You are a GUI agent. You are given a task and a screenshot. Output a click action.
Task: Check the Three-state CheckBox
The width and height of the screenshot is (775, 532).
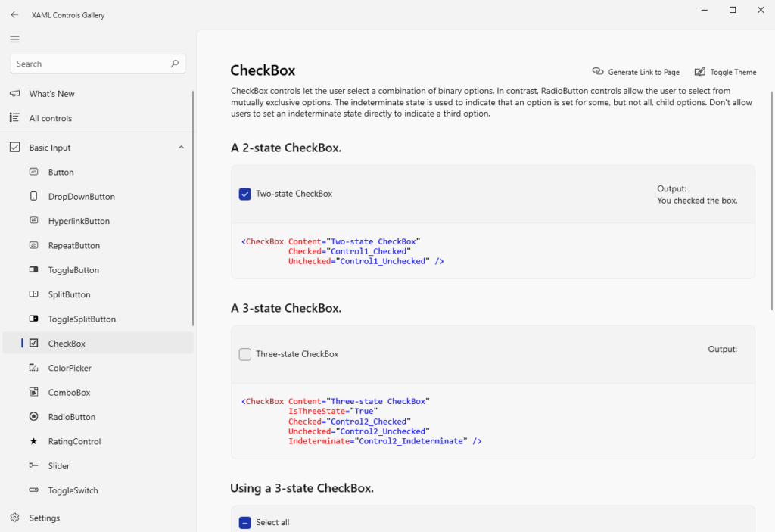click(244, 353)
